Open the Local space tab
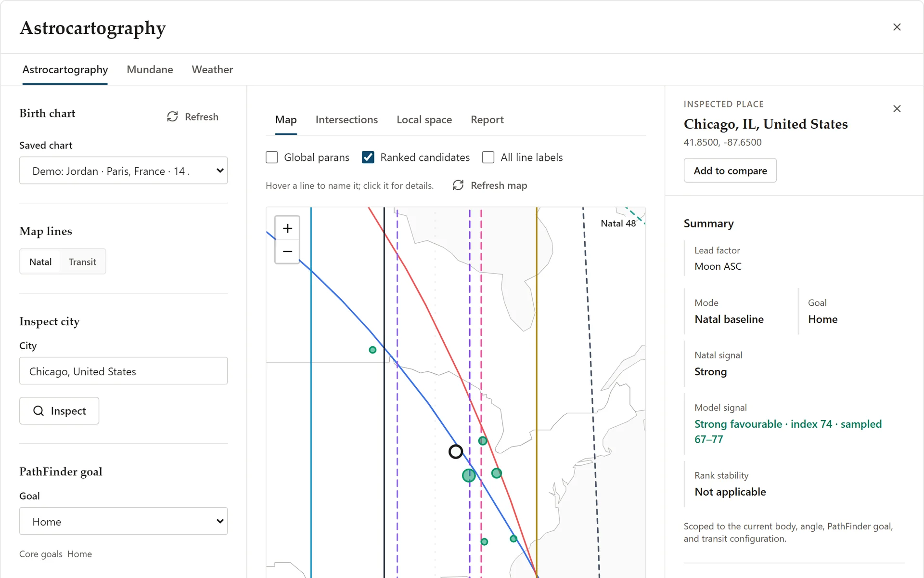Image resolution: width=924 pixels, height=578 pixels. pyautogui.click(x=424, y=119)
